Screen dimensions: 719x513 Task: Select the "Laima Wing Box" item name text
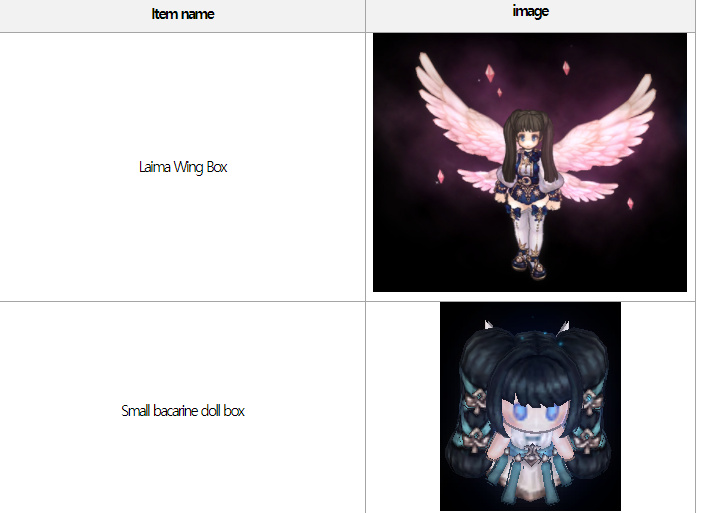pyautogui.click(x=183, y=167)
